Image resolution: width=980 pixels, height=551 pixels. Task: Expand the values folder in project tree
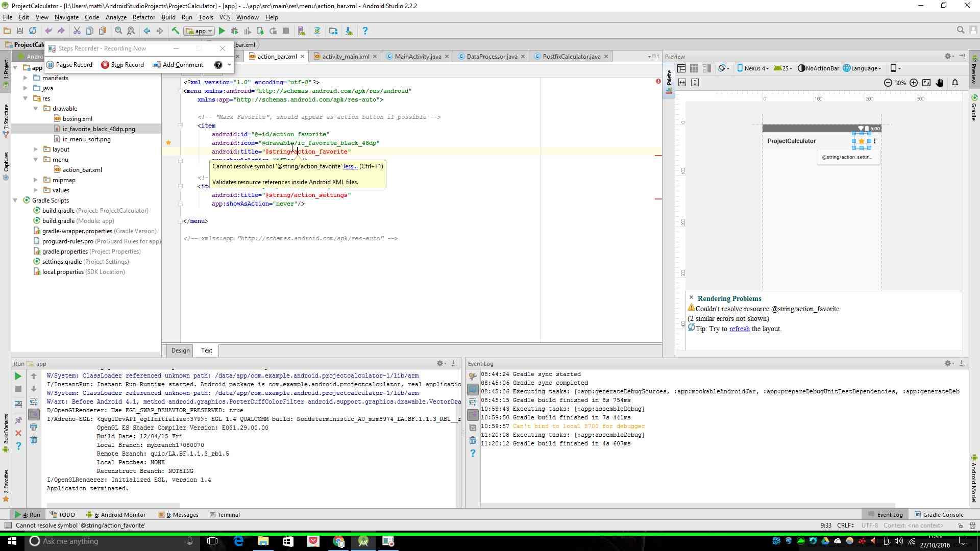tap(36, 190)
